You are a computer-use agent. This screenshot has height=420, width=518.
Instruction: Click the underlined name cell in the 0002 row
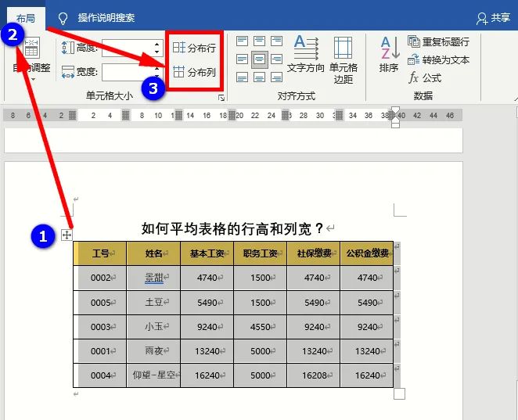pyautogui.click(x=153, y=278)
